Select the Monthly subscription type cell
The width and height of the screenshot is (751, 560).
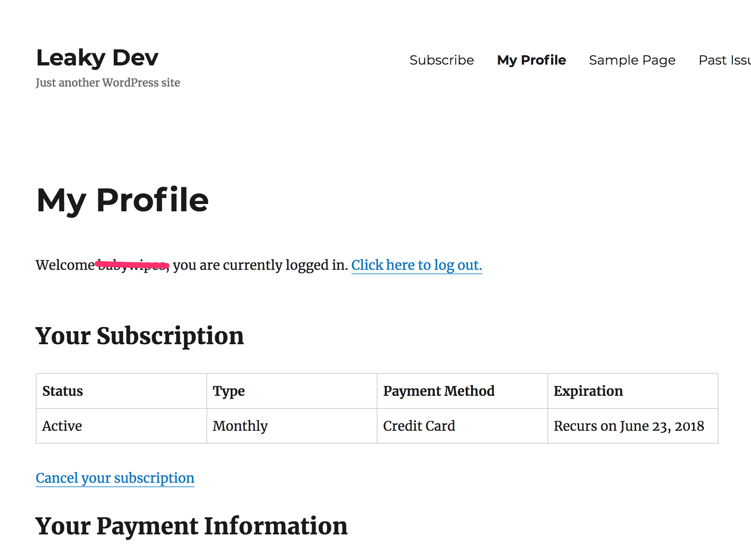pos(240,426)
